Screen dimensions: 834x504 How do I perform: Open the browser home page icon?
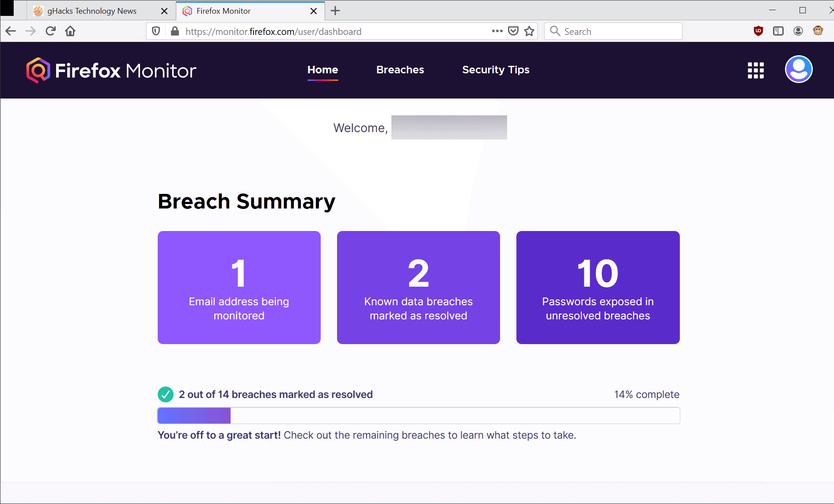click(70, 31)
